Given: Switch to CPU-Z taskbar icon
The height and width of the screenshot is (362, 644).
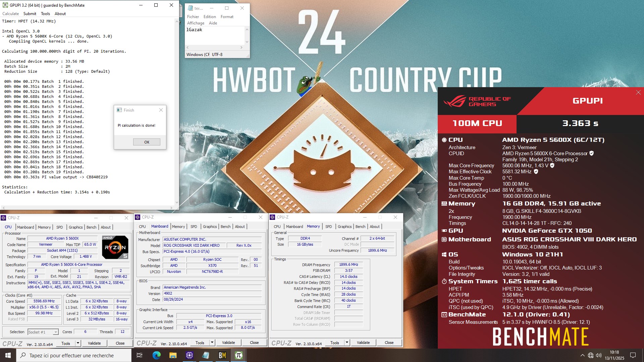Looking at the screenshot, I should (189, 355).
